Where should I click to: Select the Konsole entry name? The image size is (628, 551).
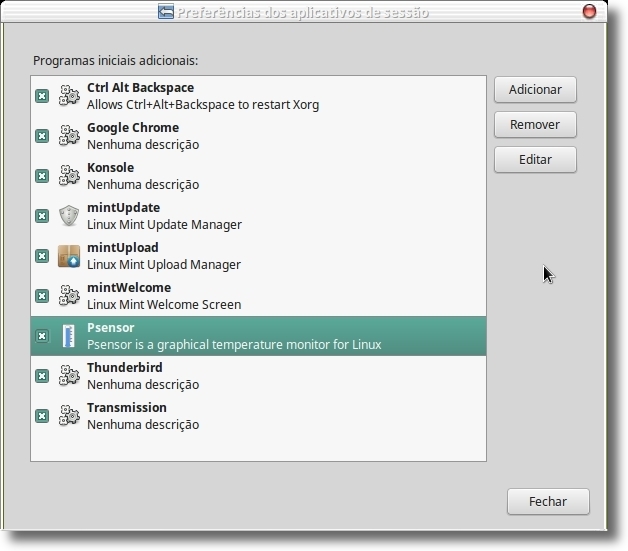pos(111,167)
